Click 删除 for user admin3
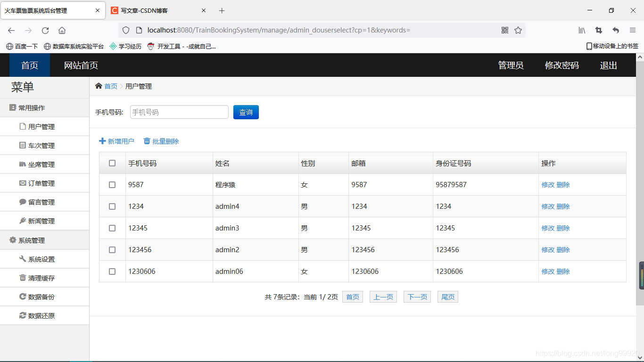 (563, 228)
